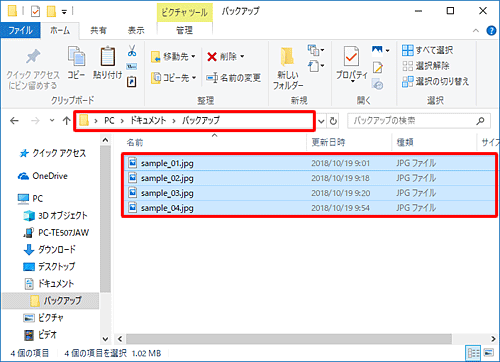Click the history icon in 開く group

pyautogui.click(x=378, y=84)
